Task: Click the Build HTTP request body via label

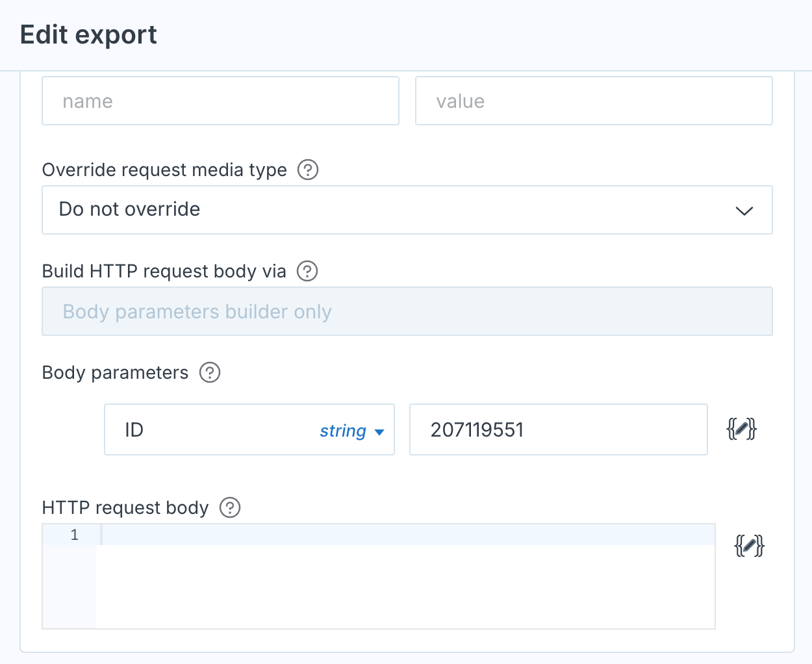Action: [x=164, y=271]
